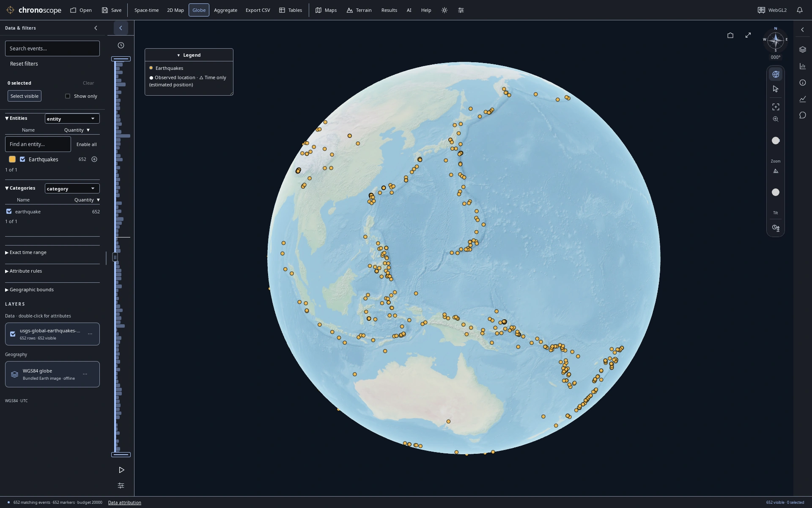The width and height of the screenshot is (812, 508).
Task: Open line chart panel in right sidebar
Action: pos(803,99)
